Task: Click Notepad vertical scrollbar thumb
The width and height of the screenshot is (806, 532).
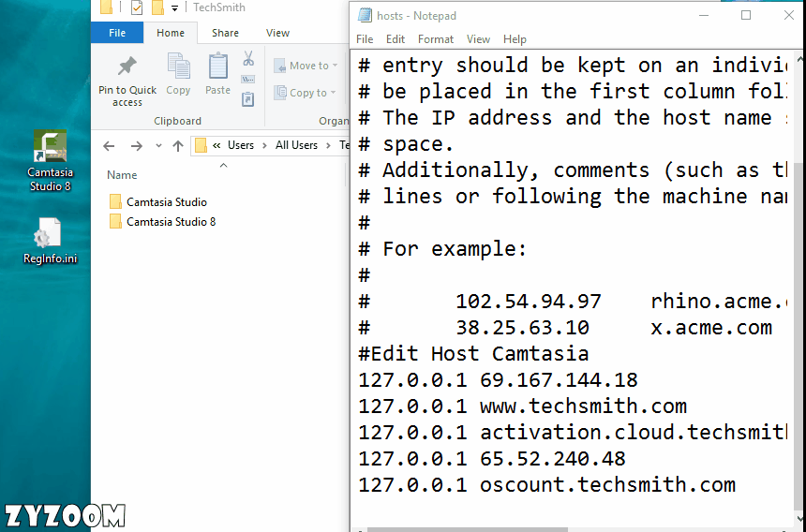Action: pos(800,336)
